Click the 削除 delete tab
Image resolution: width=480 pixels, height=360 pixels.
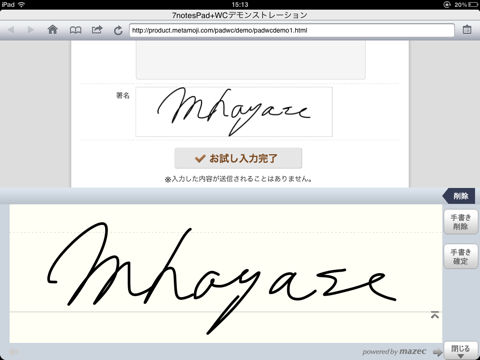(x=459, y=196)
